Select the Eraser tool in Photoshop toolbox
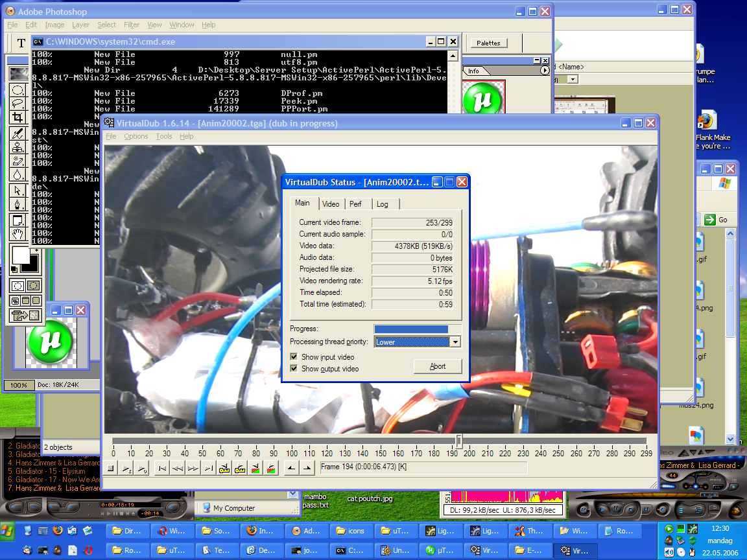Viewport: 747px width, 560px height. pyautogui.click(x=18, y=161)
